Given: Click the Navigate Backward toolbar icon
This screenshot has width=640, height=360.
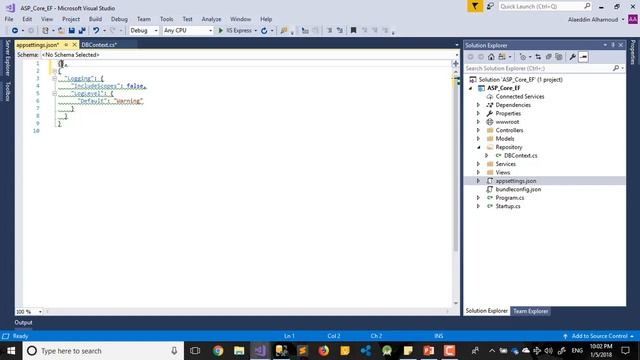Looking at the screenshot, I should (x=15, y=31).
